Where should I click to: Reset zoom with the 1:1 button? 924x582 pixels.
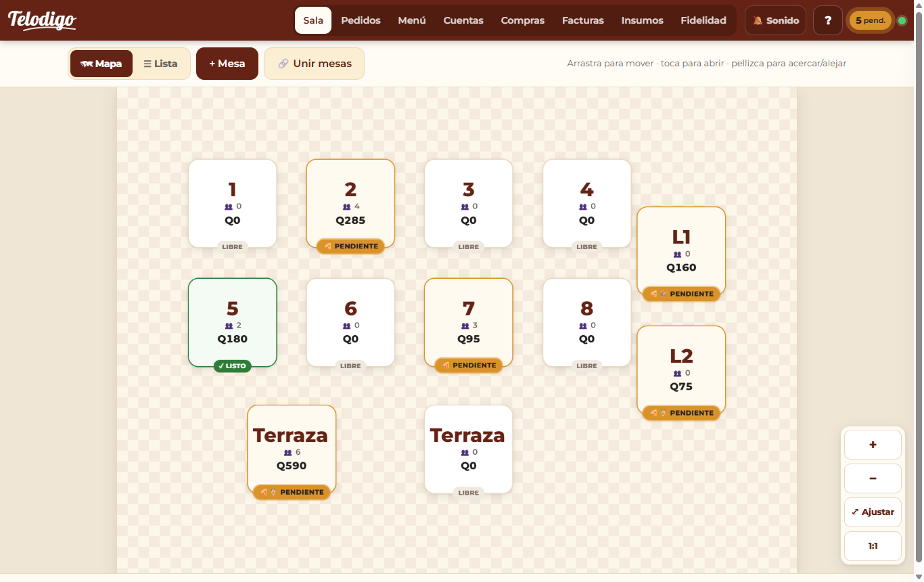click(x=873, y=546)
